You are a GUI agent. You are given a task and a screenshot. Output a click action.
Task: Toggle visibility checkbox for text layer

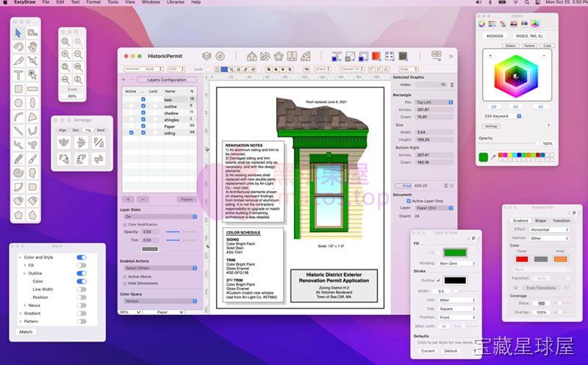point(143,99)
